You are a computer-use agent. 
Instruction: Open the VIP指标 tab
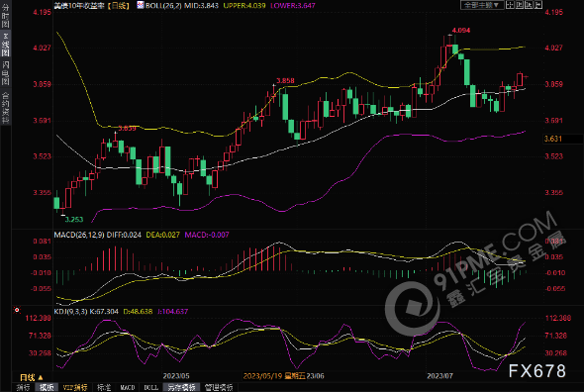pos(75,387)
